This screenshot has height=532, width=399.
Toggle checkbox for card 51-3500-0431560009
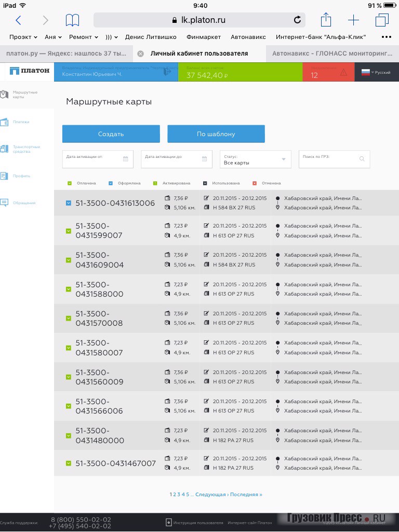(x=68, y=377)
